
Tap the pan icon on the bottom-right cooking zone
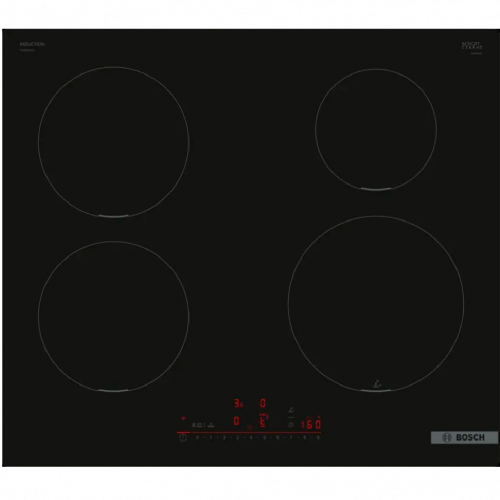[x=377, y=384]
